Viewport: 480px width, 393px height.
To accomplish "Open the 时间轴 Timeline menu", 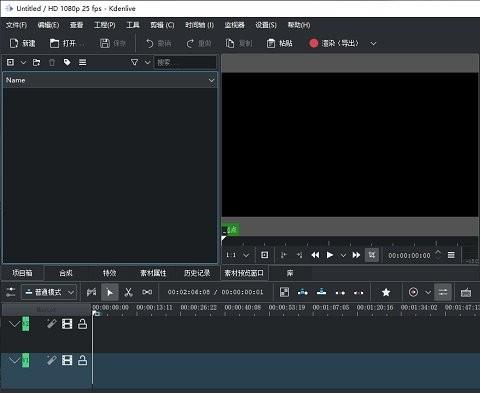I will [x=199, y=25].
